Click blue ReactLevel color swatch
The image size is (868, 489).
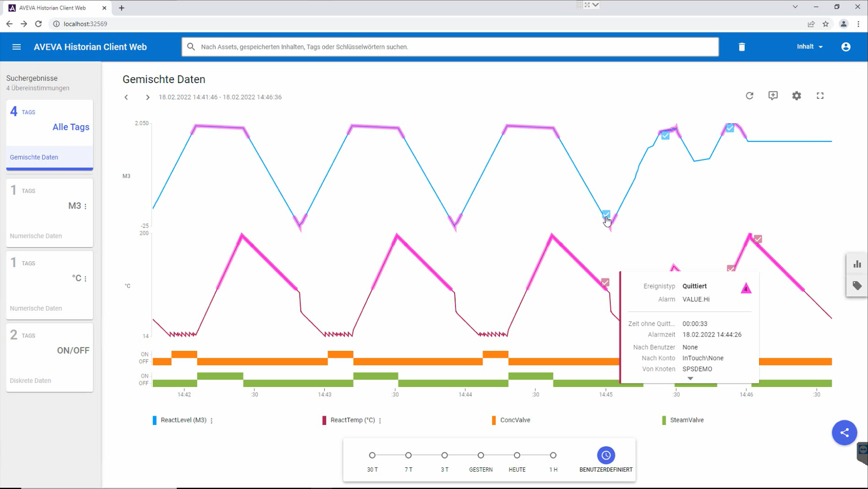(x=154, y=420)
